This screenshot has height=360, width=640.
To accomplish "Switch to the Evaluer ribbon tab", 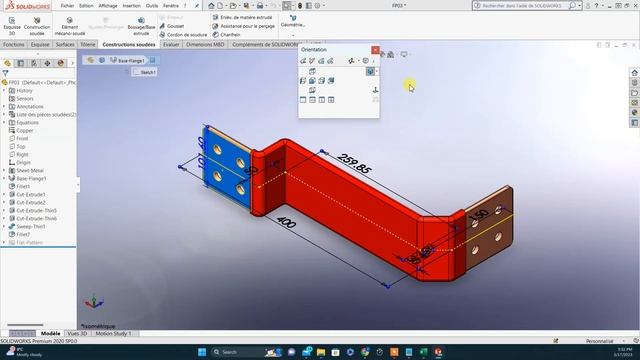I will (171, 44).
